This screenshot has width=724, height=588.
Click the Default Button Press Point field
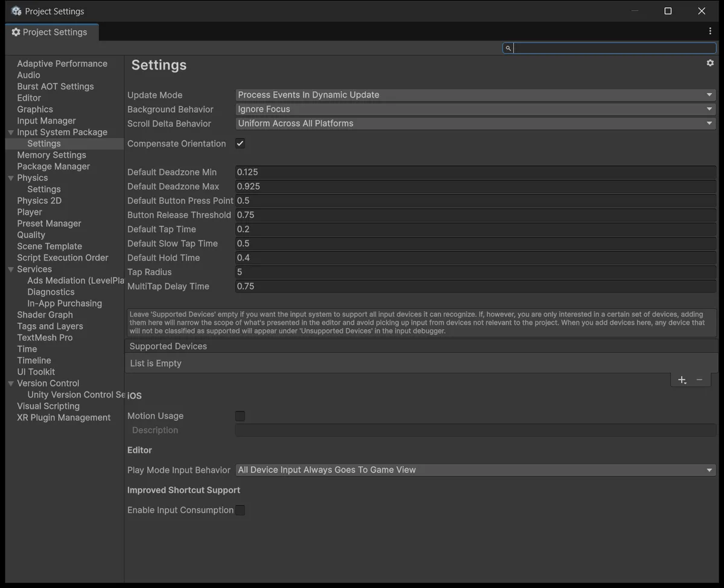click(x=475, y=200)
